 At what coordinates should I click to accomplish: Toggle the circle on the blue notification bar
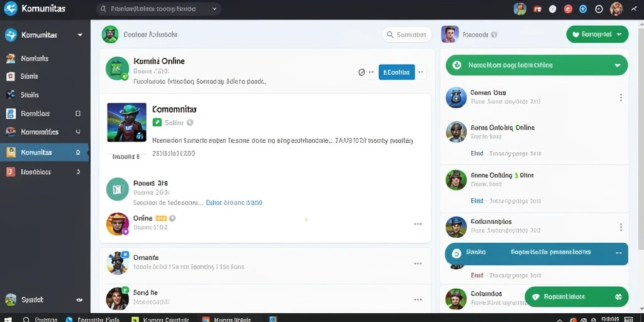click(457, 254)
